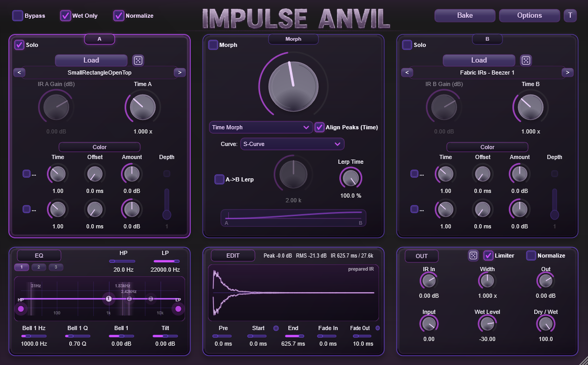Image resolution: width=588 pixels, height=365 pixels.
Task: Click the small dot toggle next to Start
Action: [276, 328]
